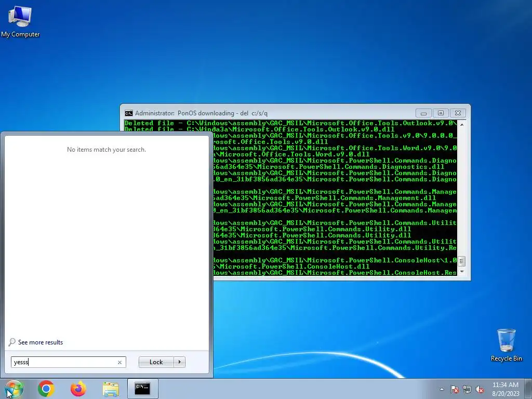Open the clock showing 11:34 AM
Viewport: 532px width, 399px height.
coord(505,385)
